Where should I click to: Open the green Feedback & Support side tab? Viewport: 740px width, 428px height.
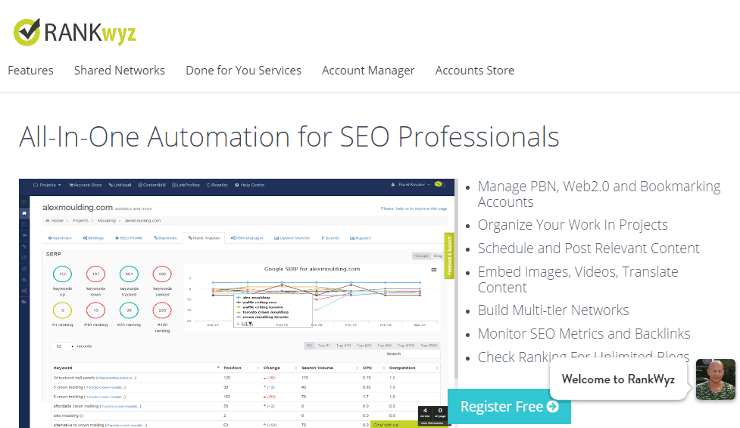[x=449, y=256]
